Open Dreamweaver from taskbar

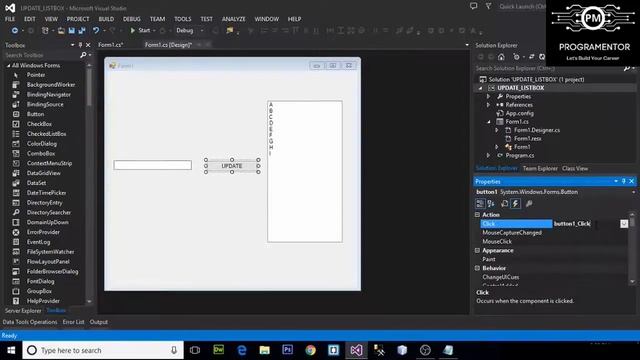point(219,350)
